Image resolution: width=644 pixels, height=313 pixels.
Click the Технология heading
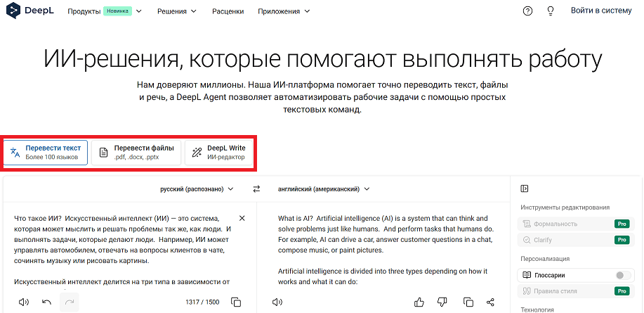[x=537, y=309]
